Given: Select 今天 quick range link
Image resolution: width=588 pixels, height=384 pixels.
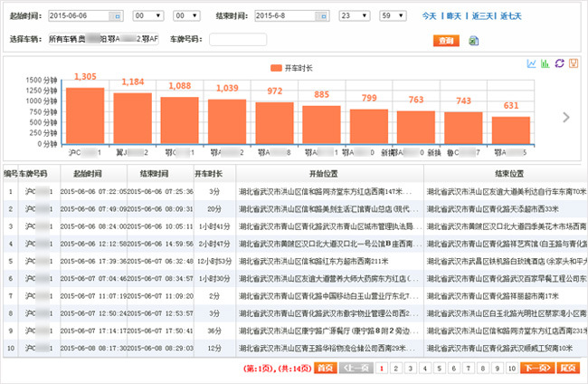Looking at the screenshot, I should pyautogui.click(x=430, y=16).
